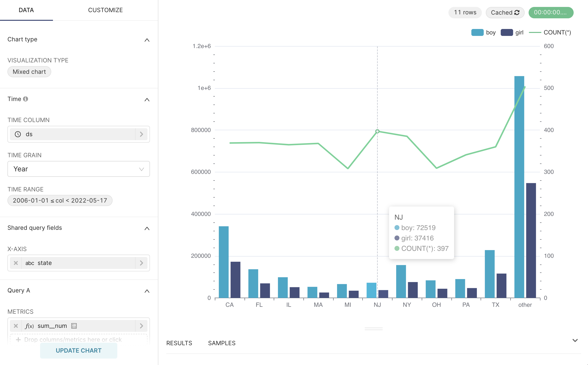Remove the state X-axis field

click(x=16, y=263)
